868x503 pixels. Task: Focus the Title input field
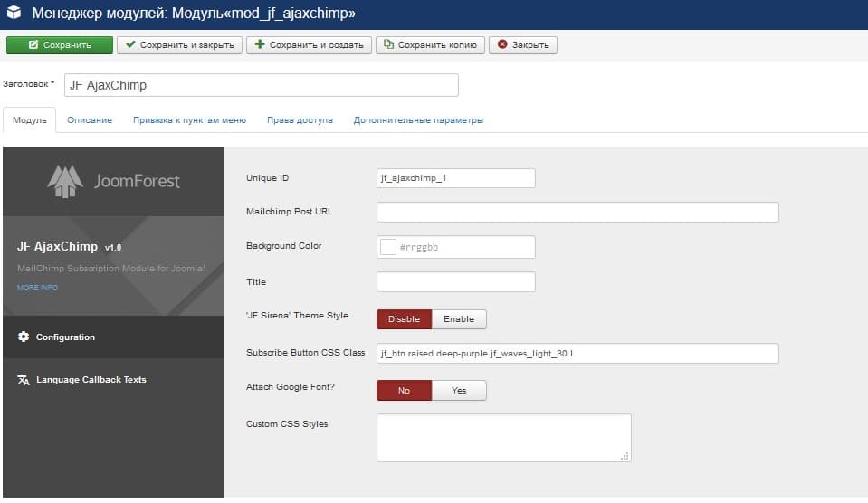tap(456, 281)
